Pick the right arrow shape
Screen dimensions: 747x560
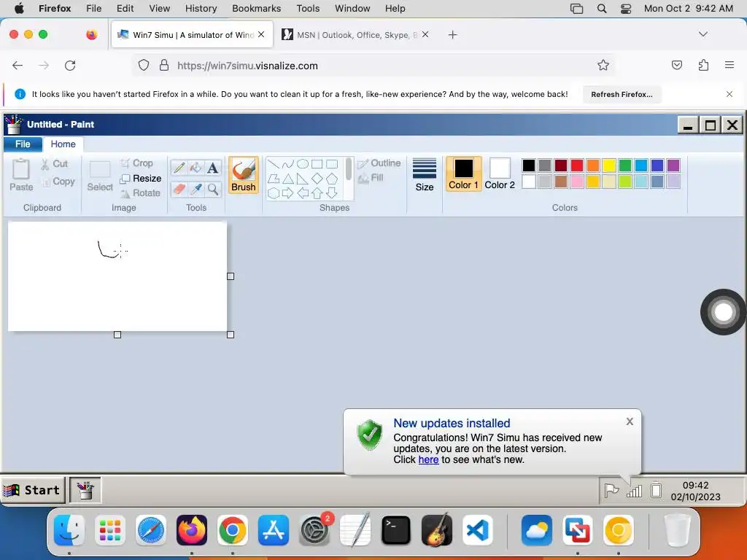pos(287,192)
